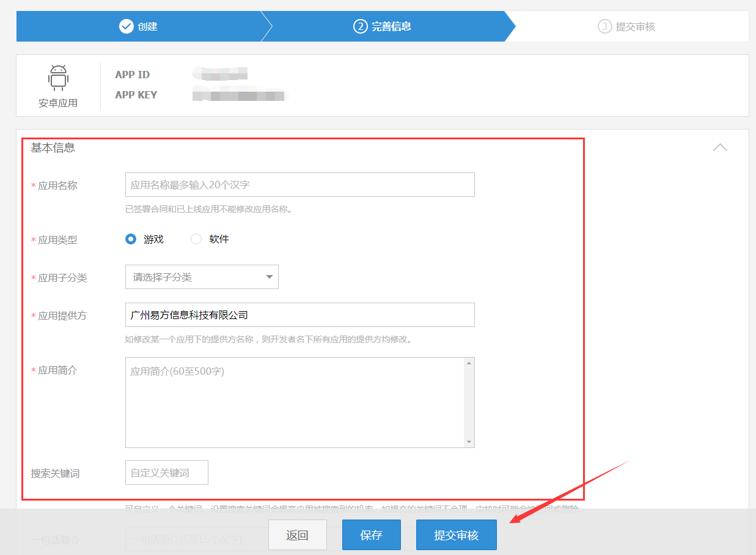Click the 应用提供方 company name field
This screenshot has height=555, width=756.
[x=299, y=315]
